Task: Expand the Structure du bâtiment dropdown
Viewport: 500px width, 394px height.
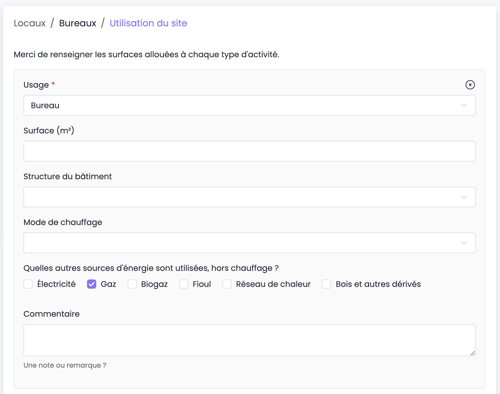Action: tap(249, 197)
